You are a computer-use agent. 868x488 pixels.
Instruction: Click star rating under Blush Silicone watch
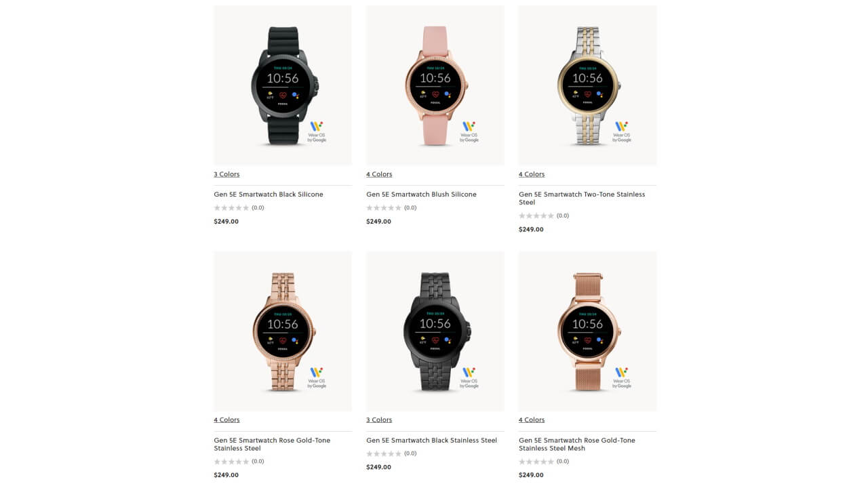click(384, 208)
